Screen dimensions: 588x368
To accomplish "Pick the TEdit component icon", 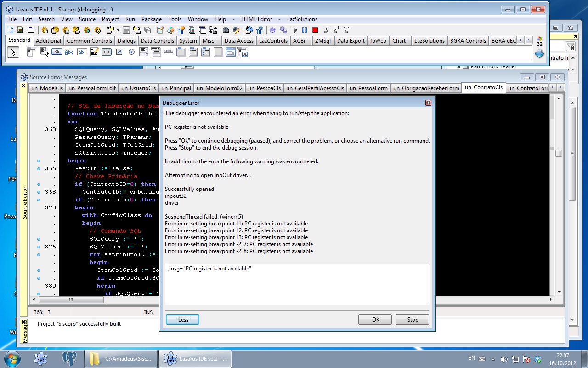I will [82, 52].
